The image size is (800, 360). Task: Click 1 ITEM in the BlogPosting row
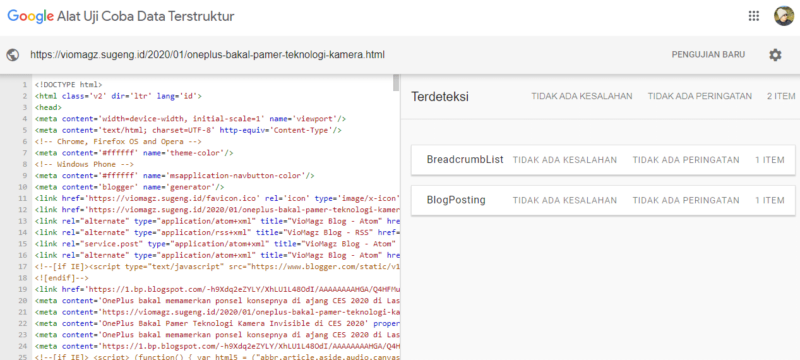pos(770,200)
